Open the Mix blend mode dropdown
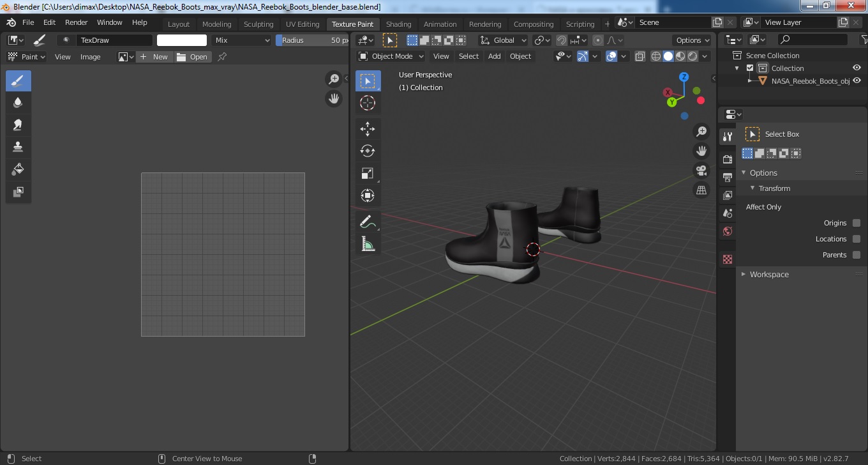The width and height of the screenshot is (868, 465). [x=242, y=40]
